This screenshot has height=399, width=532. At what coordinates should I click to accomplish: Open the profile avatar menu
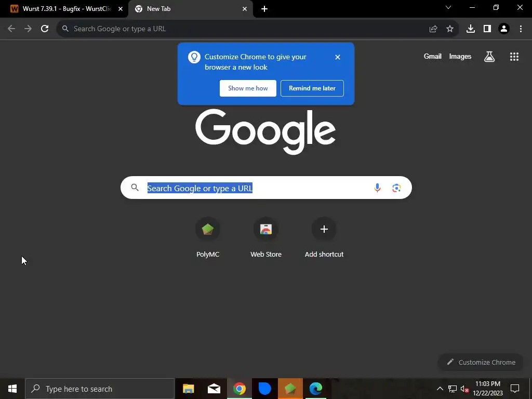coord(504,29)
